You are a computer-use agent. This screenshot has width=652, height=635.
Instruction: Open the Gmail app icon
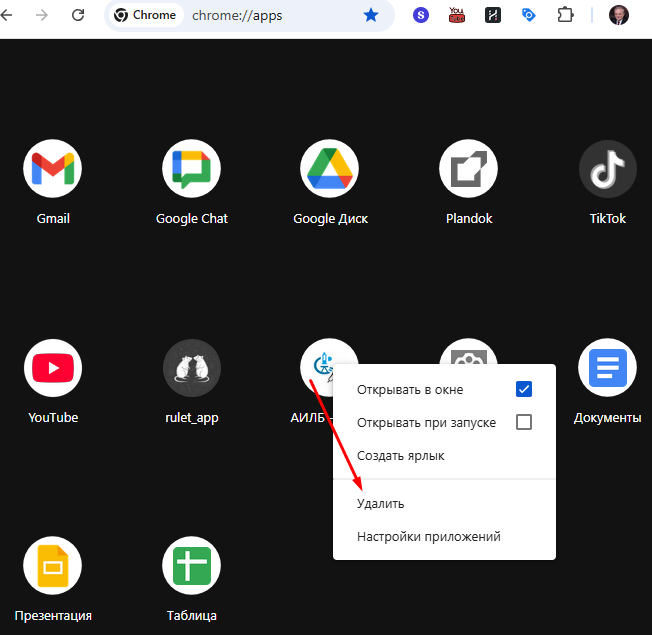pos(53,170)
